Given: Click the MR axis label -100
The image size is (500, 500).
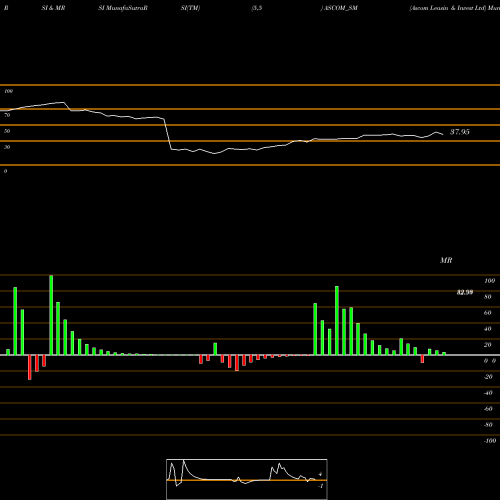Looking at the screenshot, I should tap(490, 441).
